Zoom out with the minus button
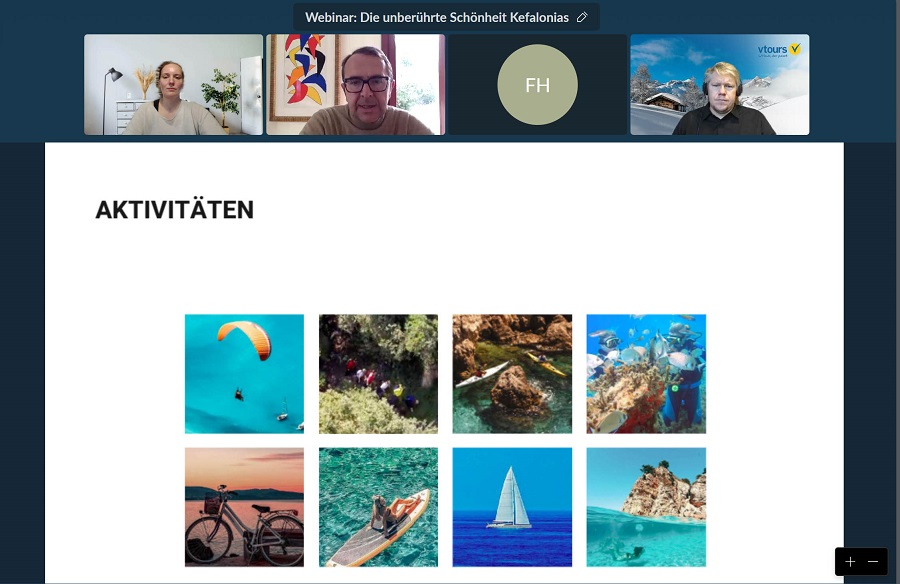900x584 pixels. (873, 562)
